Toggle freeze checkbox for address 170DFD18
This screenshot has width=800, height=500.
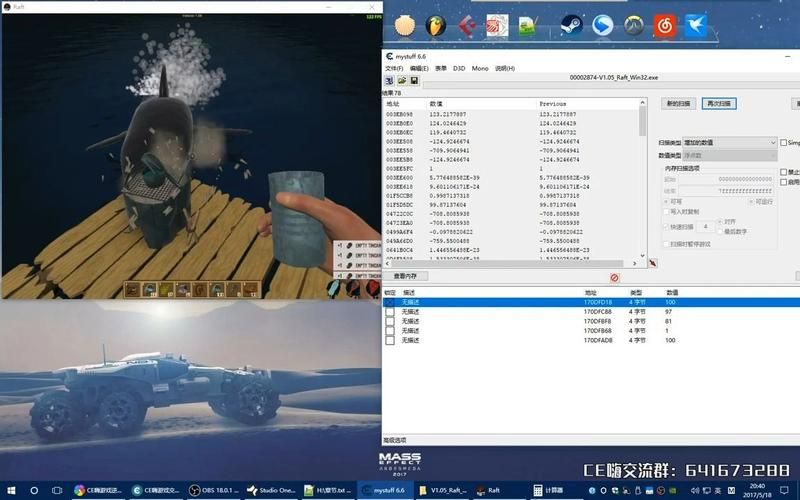pos(390,302)
